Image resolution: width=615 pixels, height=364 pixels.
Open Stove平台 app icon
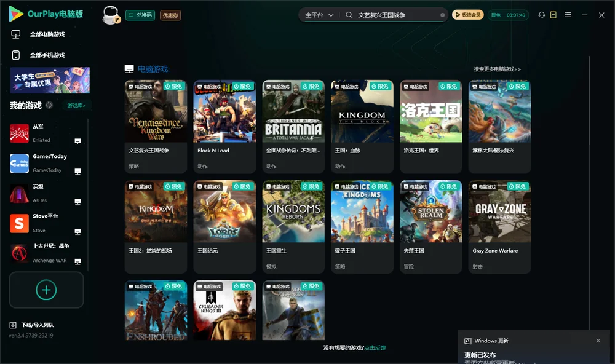click(19, 224)
